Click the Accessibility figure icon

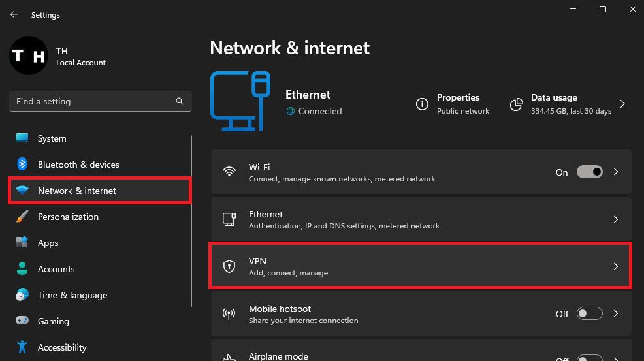pos(22,347)
